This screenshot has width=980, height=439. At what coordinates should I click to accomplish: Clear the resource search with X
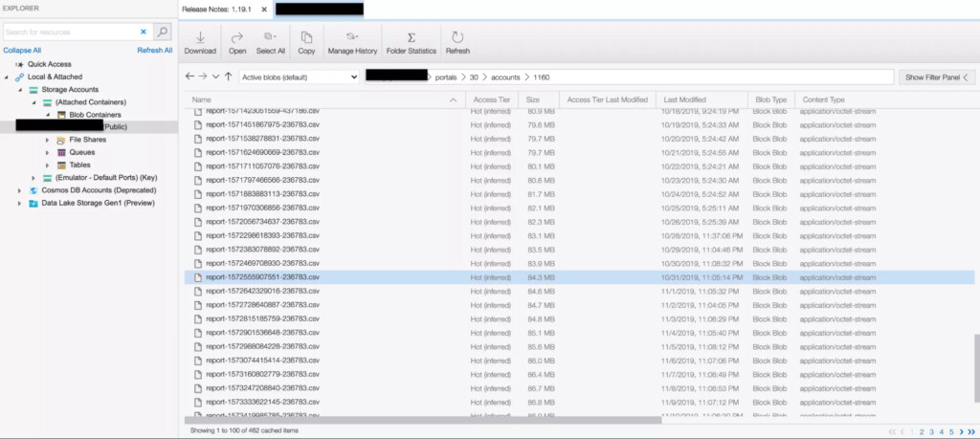144,32
